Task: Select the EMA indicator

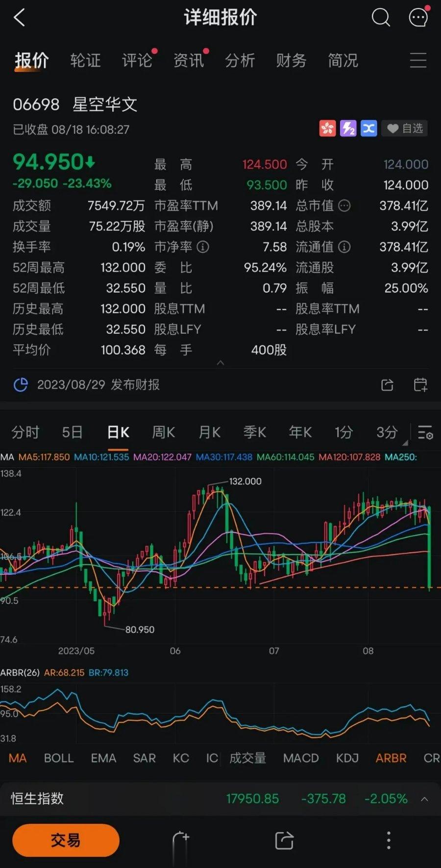Action: tap(103, 758)
